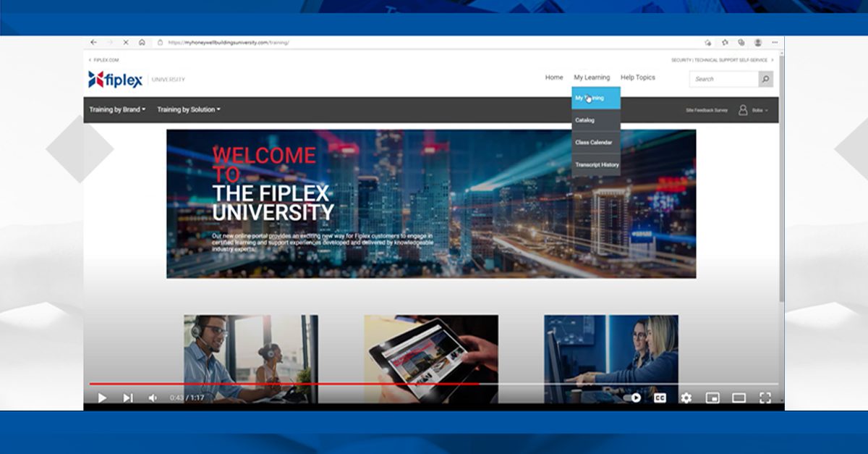
Task: Open the Site Feedback Survey link
Action: click(707, 110)
